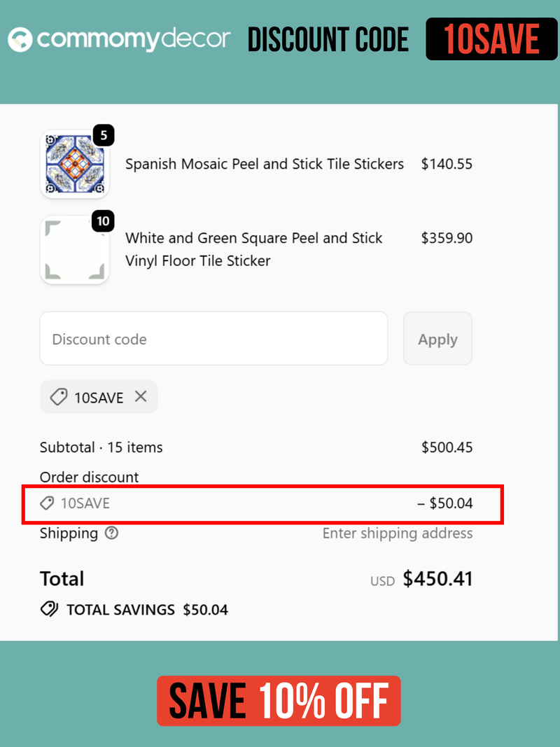560x747 pixels.
Task: Click the Apply button
Action: (x=437, y=338)
